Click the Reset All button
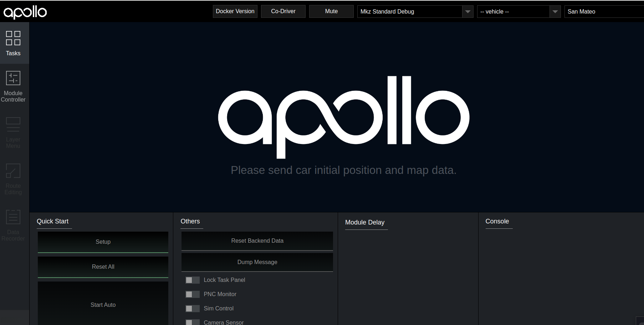 pyautogui.click(x=103, y=267)
